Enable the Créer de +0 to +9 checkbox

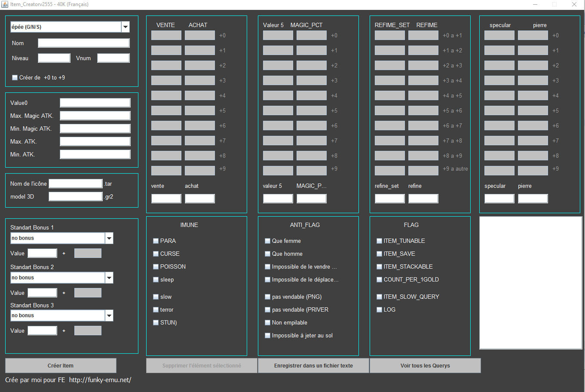(x=15, y=78)
